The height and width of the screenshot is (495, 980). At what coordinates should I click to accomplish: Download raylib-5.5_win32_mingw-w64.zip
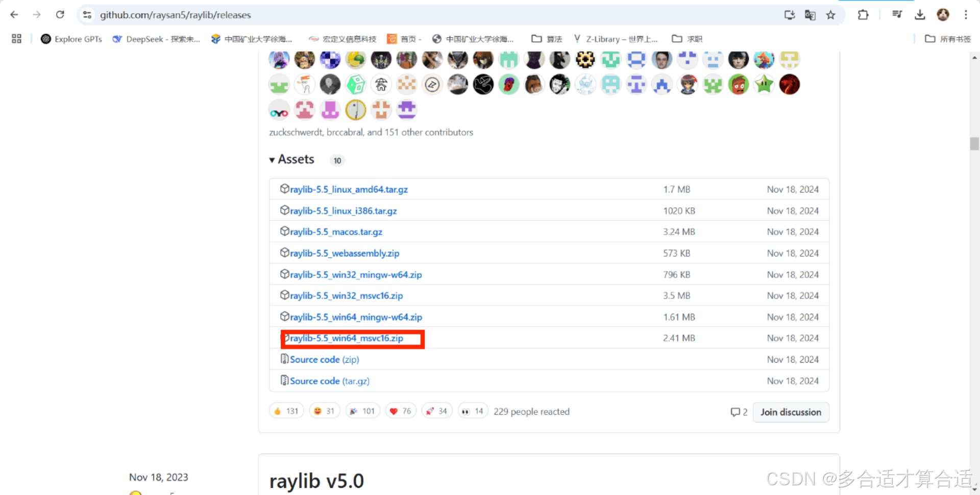click(x=356, y=275)
